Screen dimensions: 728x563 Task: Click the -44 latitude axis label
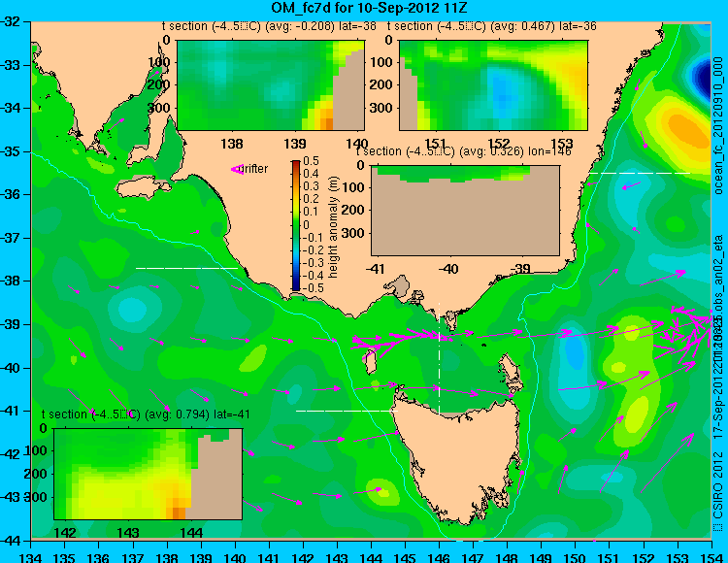coord(11,541)
